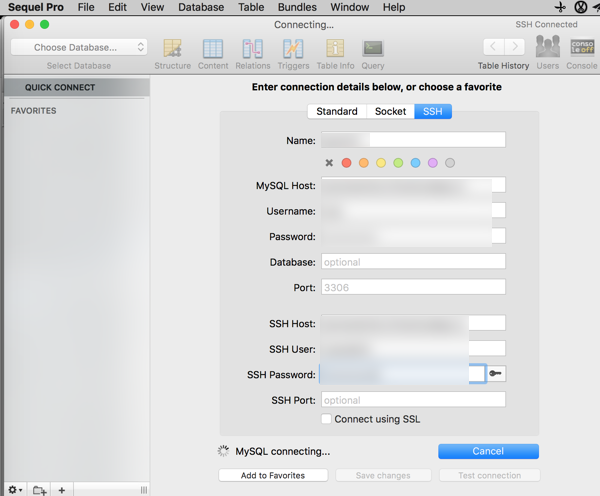Pick the green favorite color
The image size is (600, 496).
click(x=398, y=163)
